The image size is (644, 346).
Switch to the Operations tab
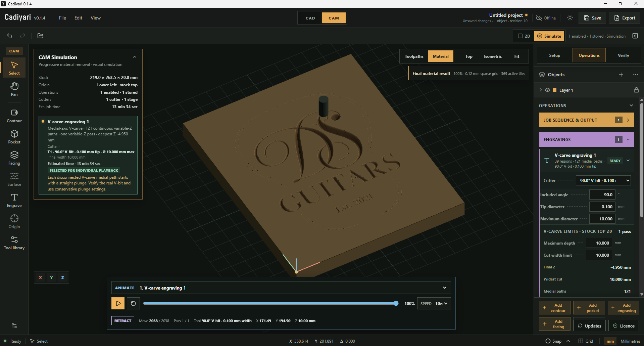(589, 55)
